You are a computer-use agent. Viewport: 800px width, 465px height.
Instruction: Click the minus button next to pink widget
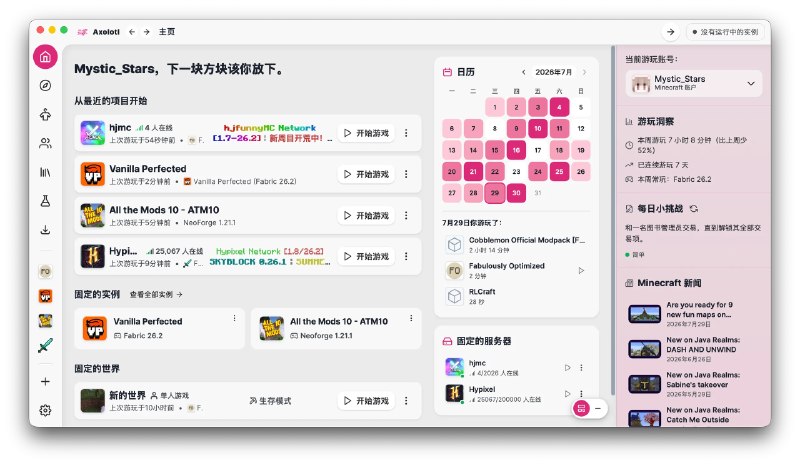598,408
